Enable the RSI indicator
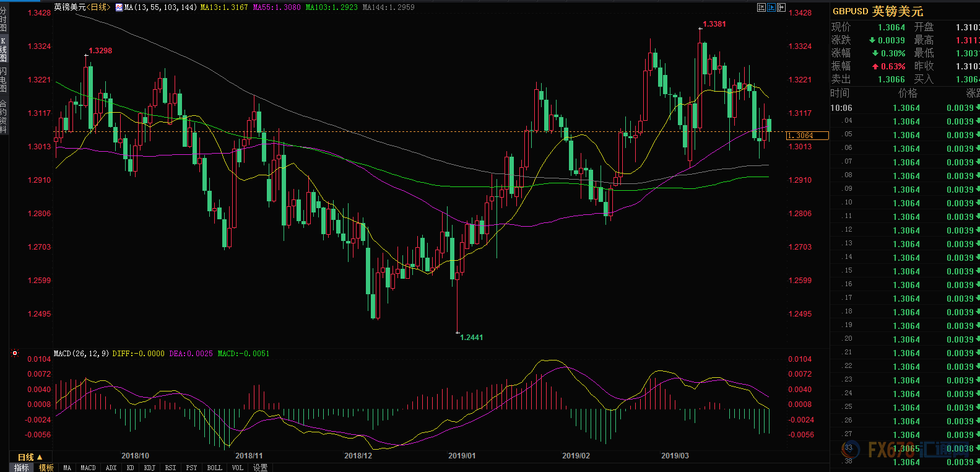The image size is (980, 472). 170,468
